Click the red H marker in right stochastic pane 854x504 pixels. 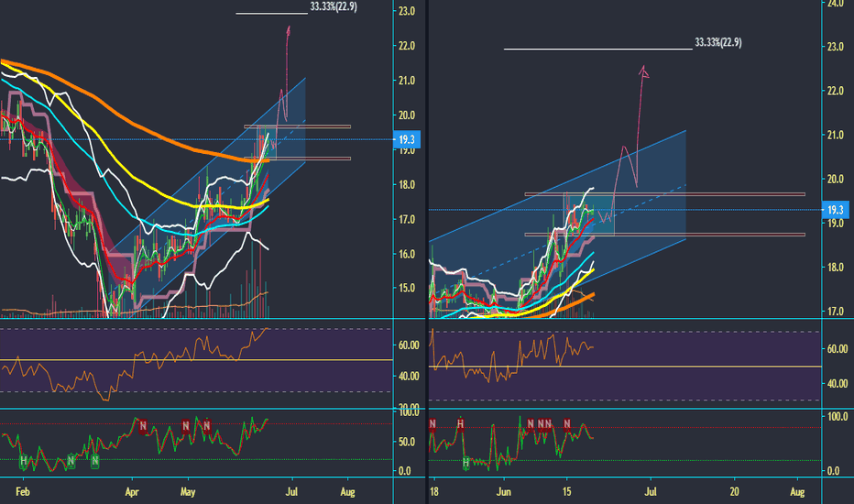461,424
